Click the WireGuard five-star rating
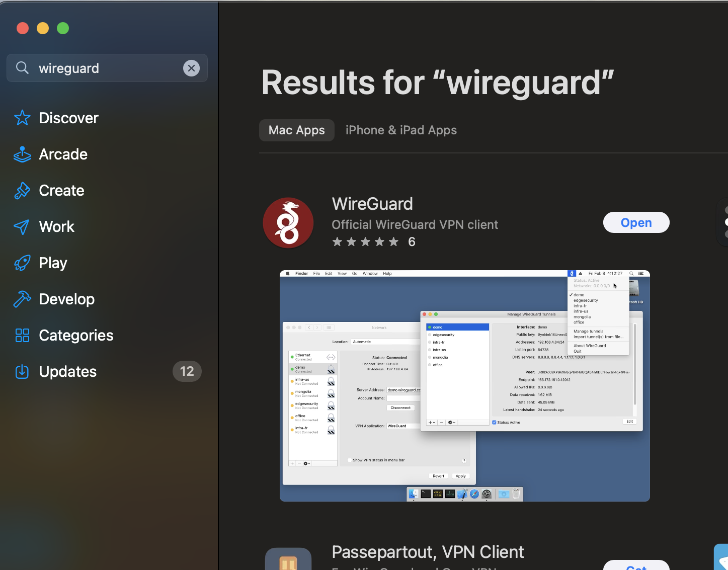The height and width of the screenshot is (570, 728). click(365, 242)
